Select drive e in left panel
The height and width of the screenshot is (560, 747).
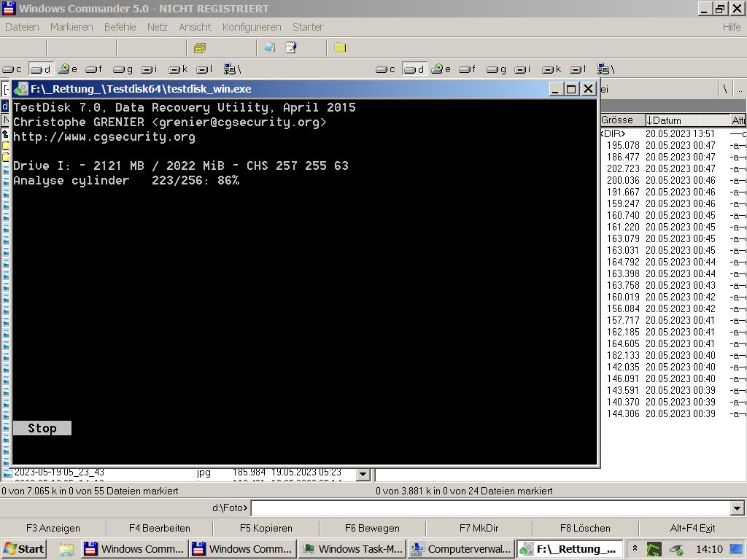[x=68, y=69]
